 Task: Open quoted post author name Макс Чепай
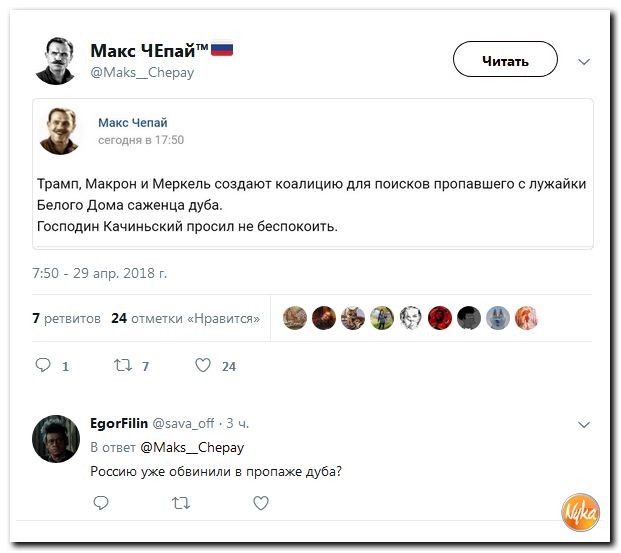[133, 122]
